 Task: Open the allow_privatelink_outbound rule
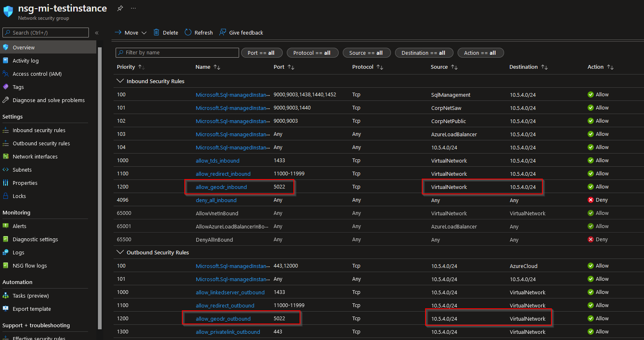tap(228, 332)
